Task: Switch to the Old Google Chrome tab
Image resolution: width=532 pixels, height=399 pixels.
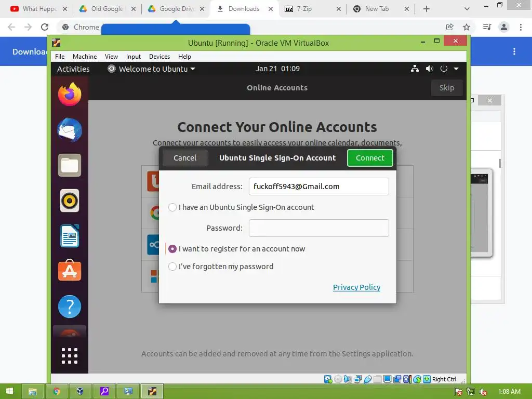Action: click(107, 9)
